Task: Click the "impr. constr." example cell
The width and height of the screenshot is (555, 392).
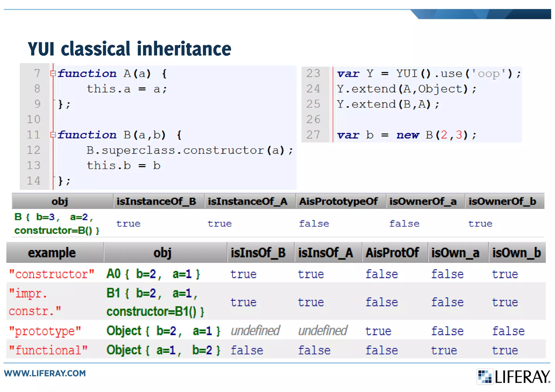Action: tap(35, 302)
